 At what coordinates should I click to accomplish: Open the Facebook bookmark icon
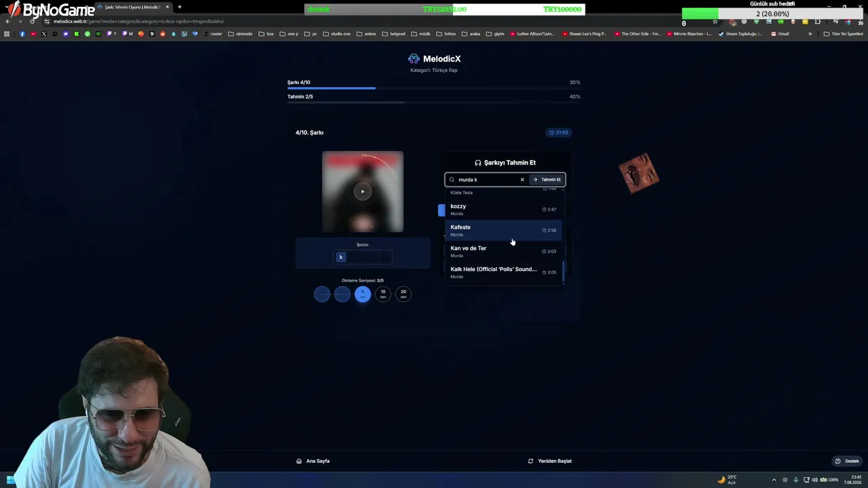pyautogui.click(x=22, y=34)
